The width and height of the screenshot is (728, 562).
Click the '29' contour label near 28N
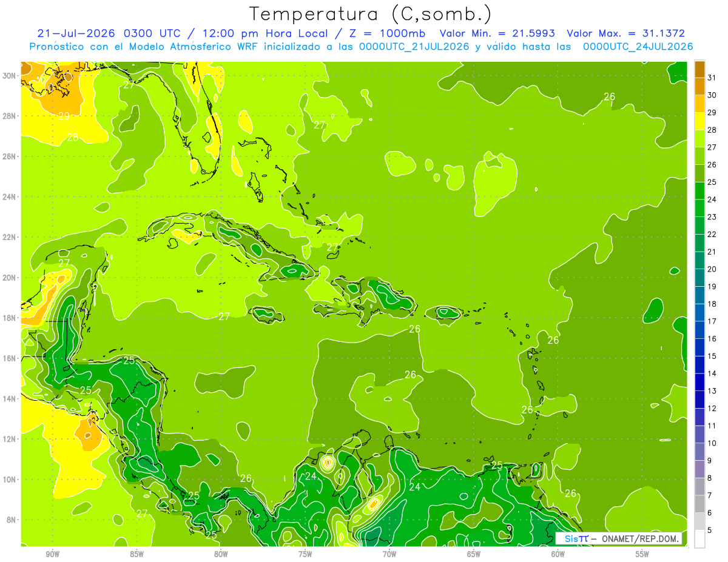pos(64,116)
